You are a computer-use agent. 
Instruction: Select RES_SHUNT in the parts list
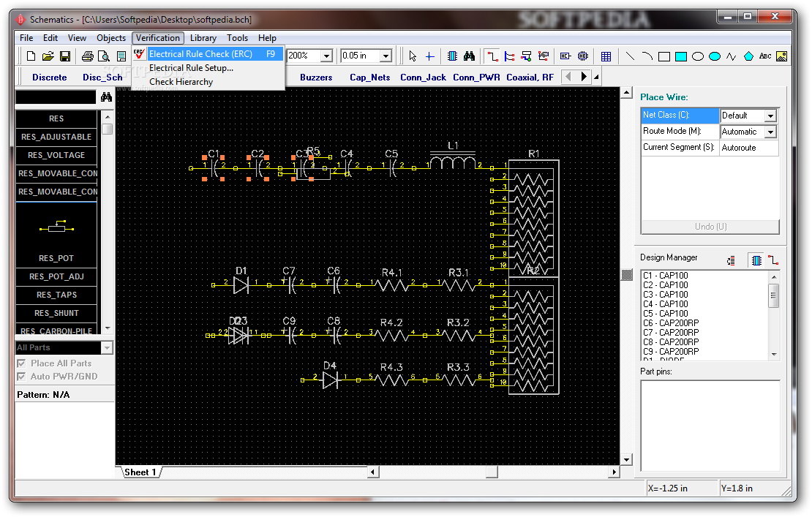56,313
